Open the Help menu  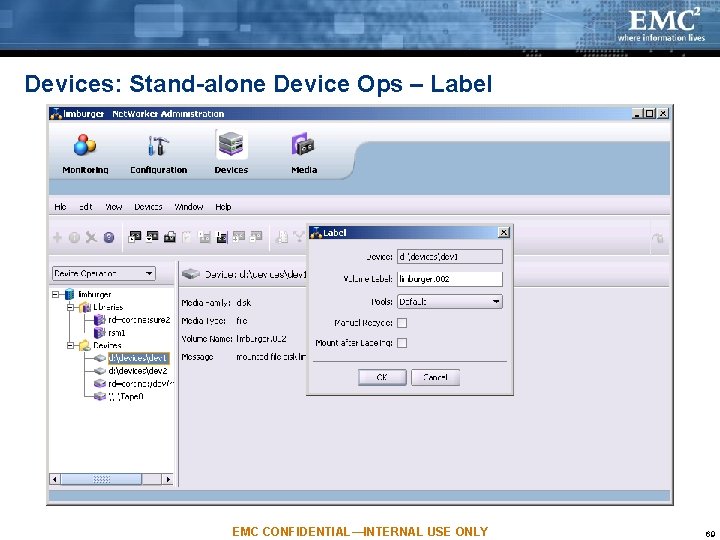coord(223,207)
